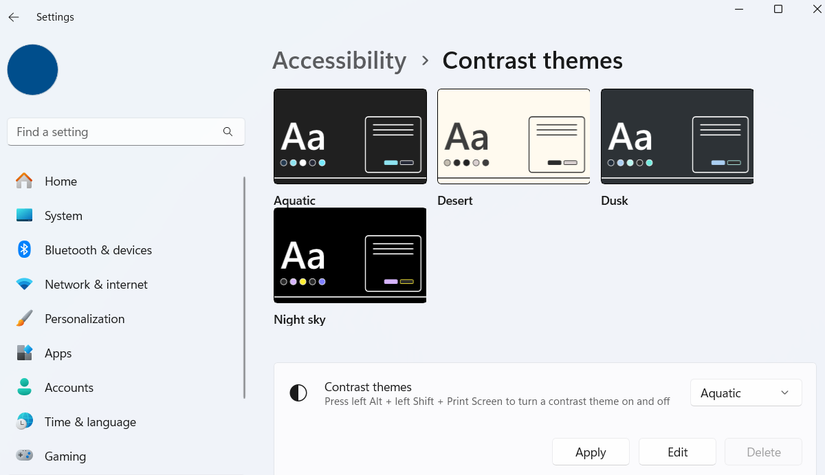This screenshot has height=475, width=825.
Task: Click the Time & language globe icon
Action: pyautogui.click(x=25, y=422)
